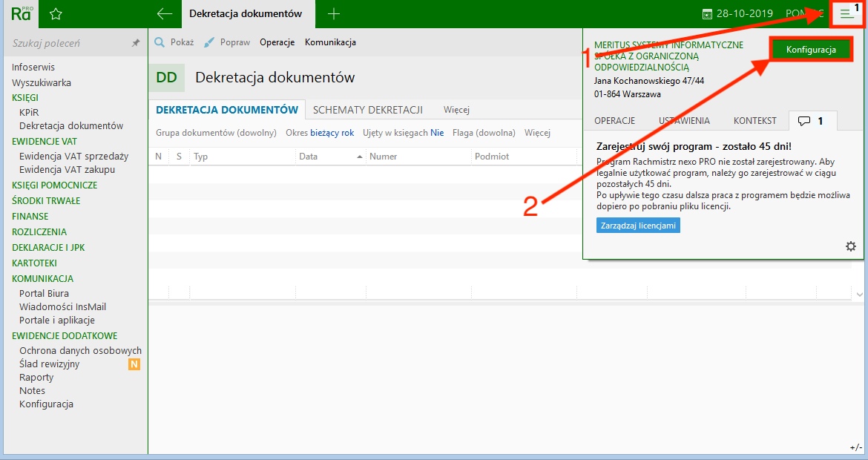The width and height of the screenshot is (868, 460).
Task: Click the green back arrow icon
Action: (x=165, y=13)
